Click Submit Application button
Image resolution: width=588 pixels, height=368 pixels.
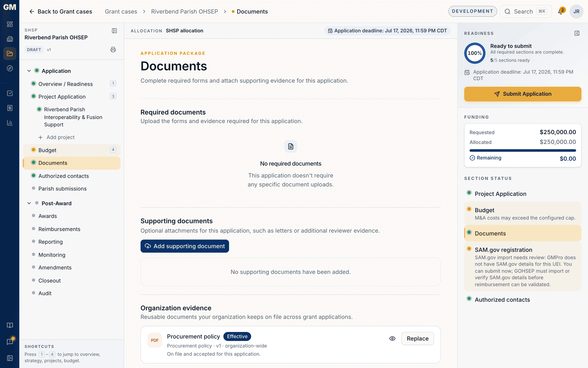pos(523,94)
